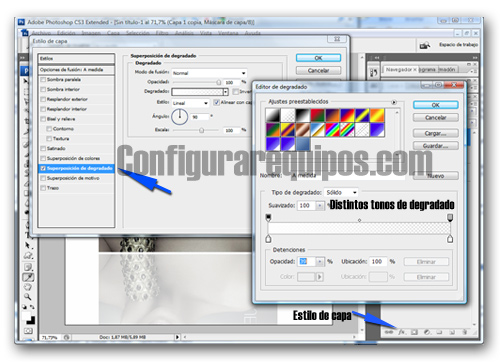Enable Trazo checkbox

tap(43, 188)
